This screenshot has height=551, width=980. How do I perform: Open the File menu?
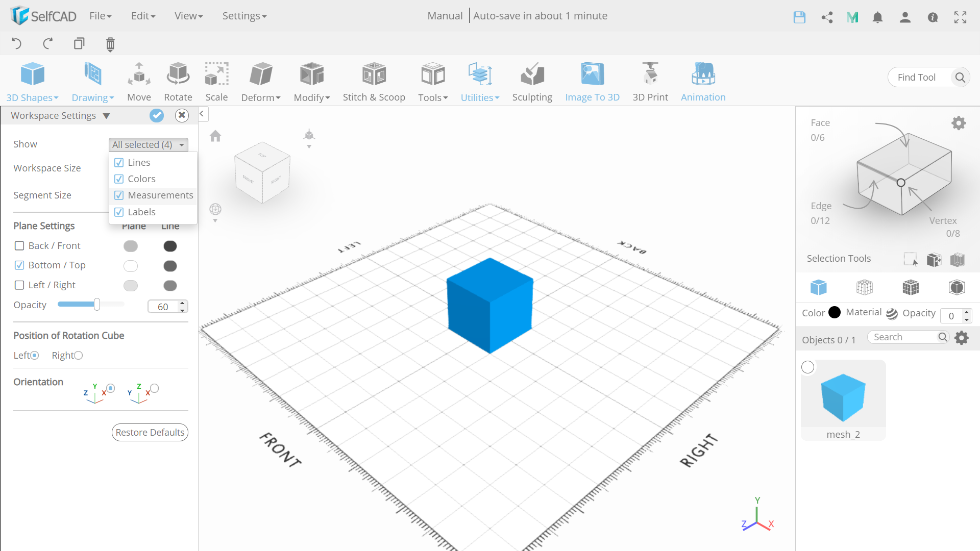point(100,16)
